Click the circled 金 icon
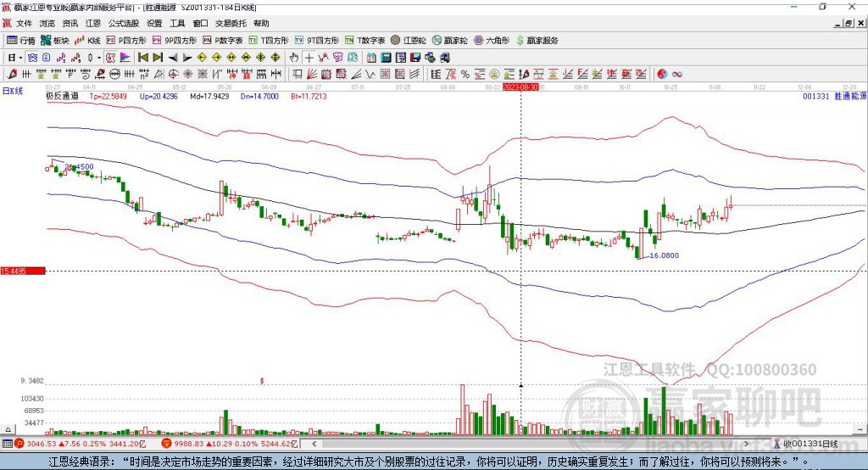 tap(494, 75)
